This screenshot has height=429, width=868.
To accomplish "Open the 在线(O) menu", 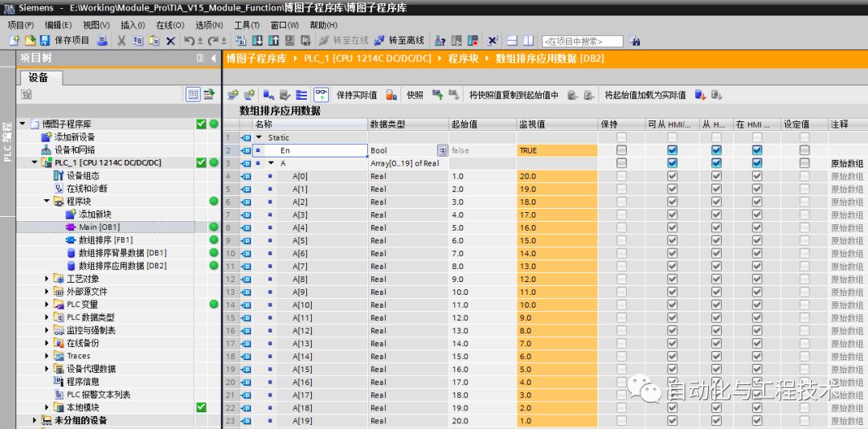I will point(170,25).
